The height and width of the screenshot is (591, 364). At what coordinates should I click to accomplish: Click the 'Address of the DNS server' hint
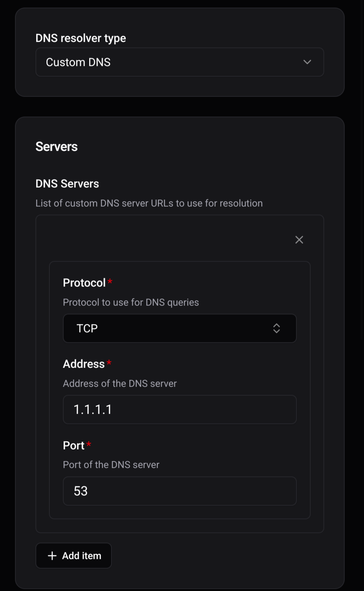[x=120, y=384]
